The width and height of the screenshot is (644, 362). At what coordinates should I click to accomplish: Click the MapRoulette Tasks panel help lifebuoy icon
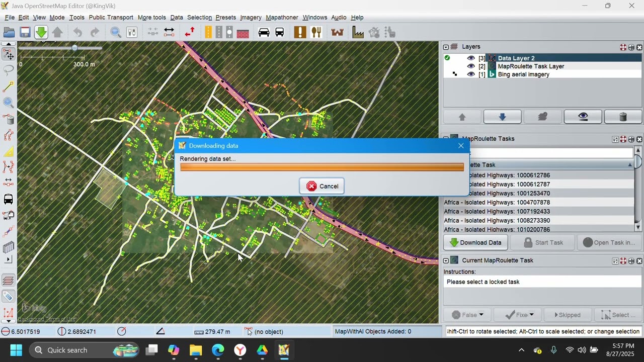pyautogui.click(x=623, y=139)
